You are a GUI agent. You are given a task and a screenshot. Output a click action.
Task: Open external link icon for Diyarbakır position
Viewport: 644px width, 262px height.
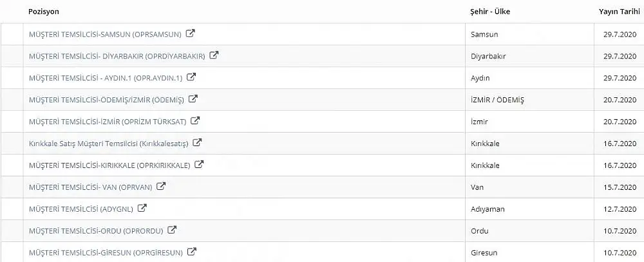coord(214,55)
